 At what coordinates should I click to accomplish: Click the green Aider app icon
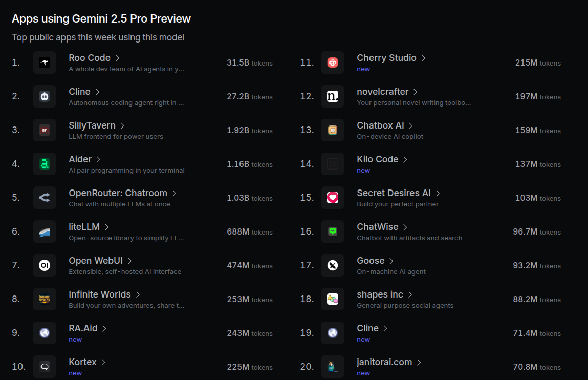pyautogui.click(x=44, y=164)
